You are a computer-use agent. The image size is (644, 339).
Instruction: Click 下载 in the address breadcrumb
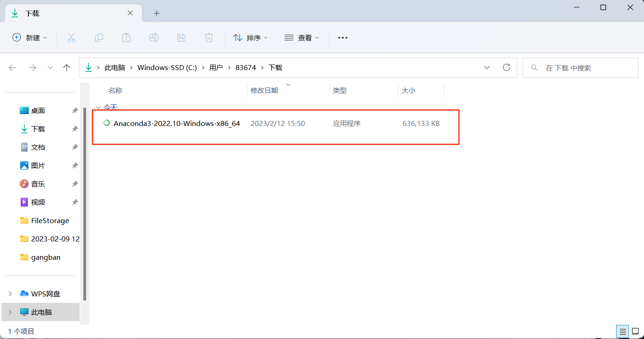[275, 67]
